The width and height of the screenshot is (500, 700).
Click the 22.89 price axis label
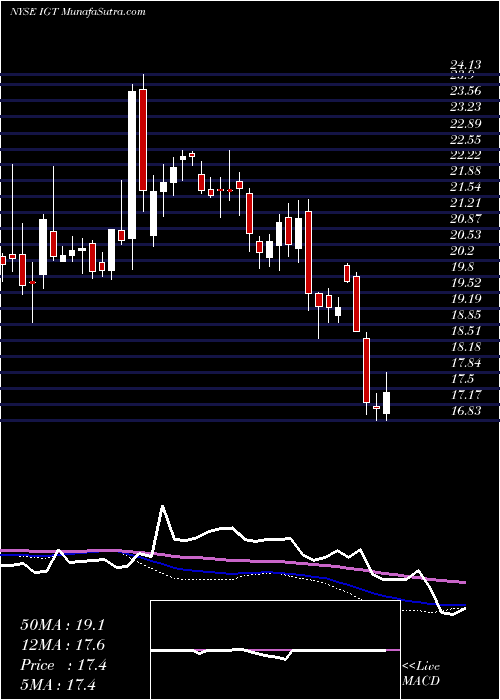466,123
